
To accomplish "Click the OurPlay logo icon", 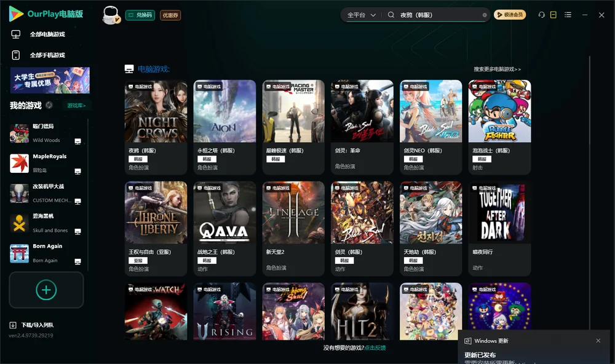I will click(16, 14).
